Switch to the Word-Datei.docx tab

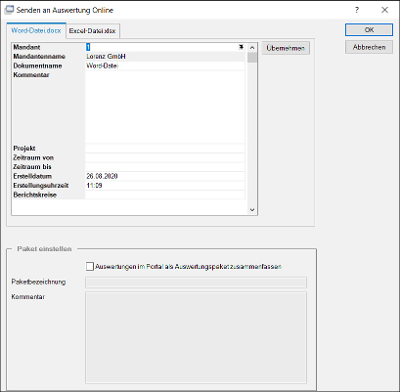tap(36, 30)
